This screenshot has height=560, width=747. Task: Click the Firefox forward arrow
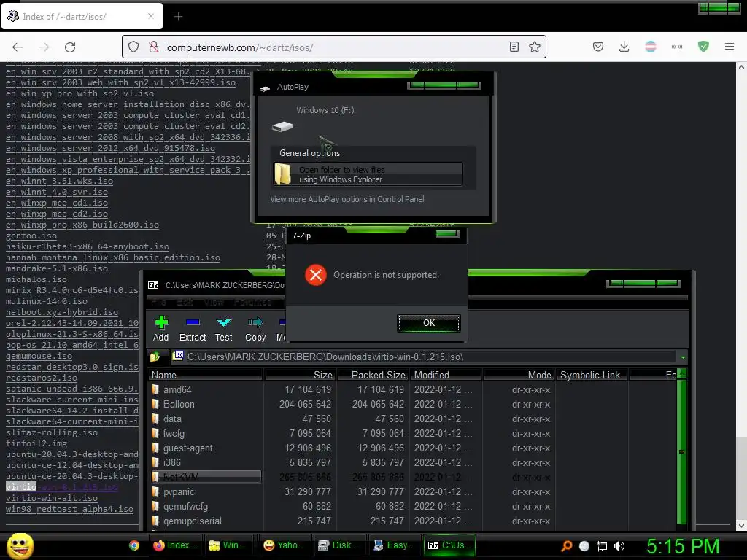pyautogui.click(x=44, y=47)
